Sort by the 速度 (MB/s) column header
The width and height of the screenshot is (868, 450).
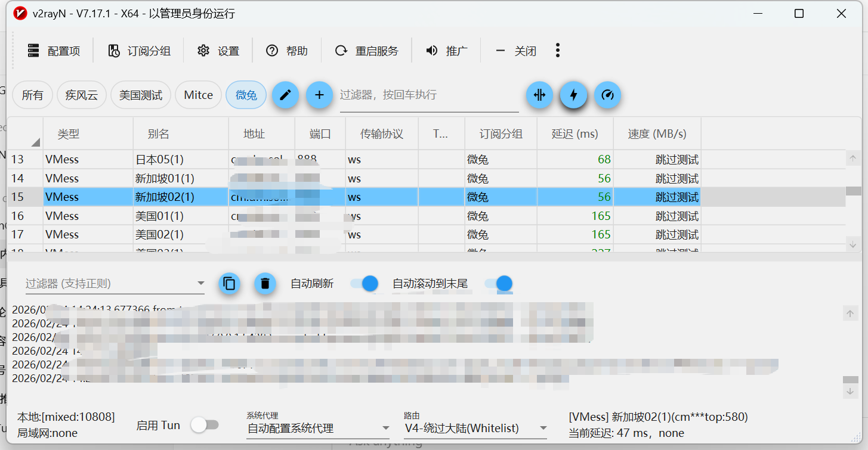(x=657, y=134)
